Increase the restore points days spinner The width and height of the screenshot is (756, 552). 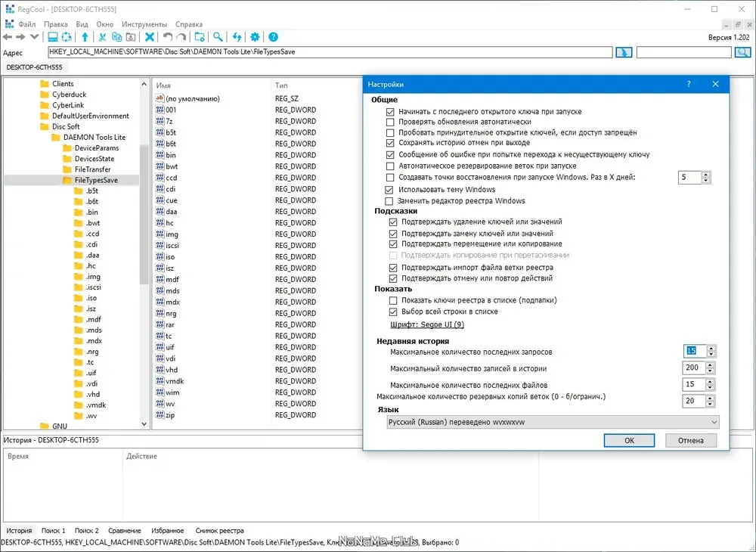706,175
